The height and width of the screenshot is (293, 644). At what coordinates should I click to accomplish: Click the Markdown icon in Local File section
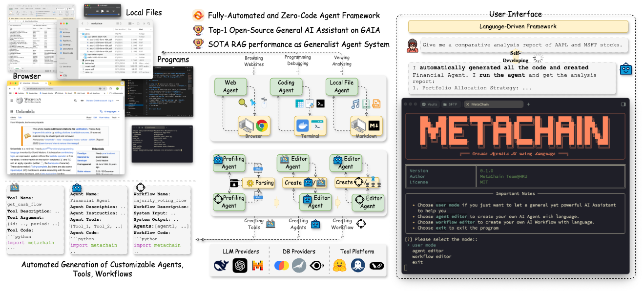coord(374,126)
